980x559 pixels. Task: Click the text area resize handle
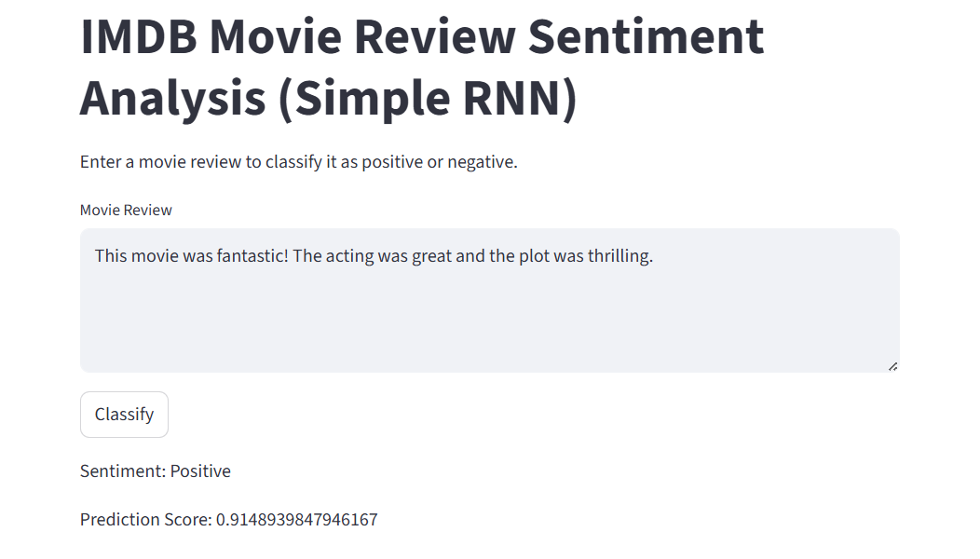892,366
